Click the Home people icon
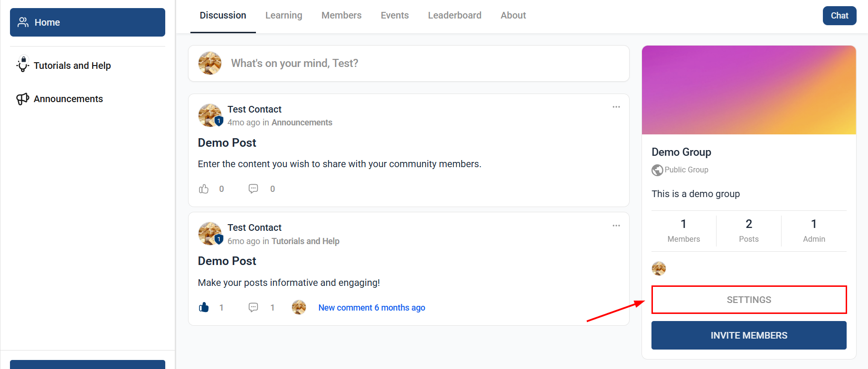868x369 pixels. click(x=23, y=22)
